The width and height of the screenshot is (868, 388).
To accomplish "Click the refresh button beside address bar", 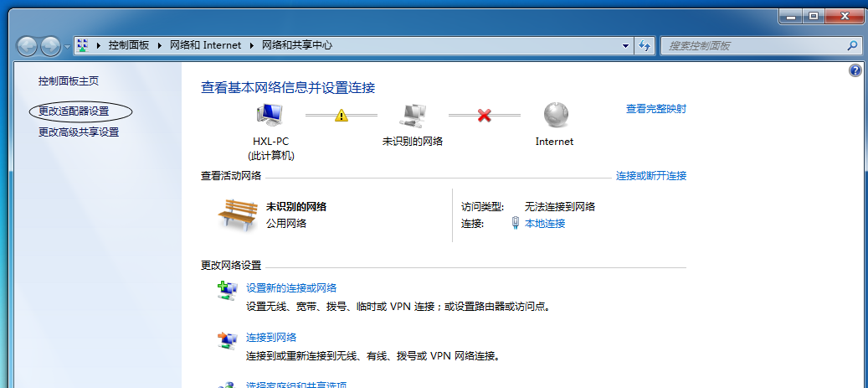I will coord(645,46).
